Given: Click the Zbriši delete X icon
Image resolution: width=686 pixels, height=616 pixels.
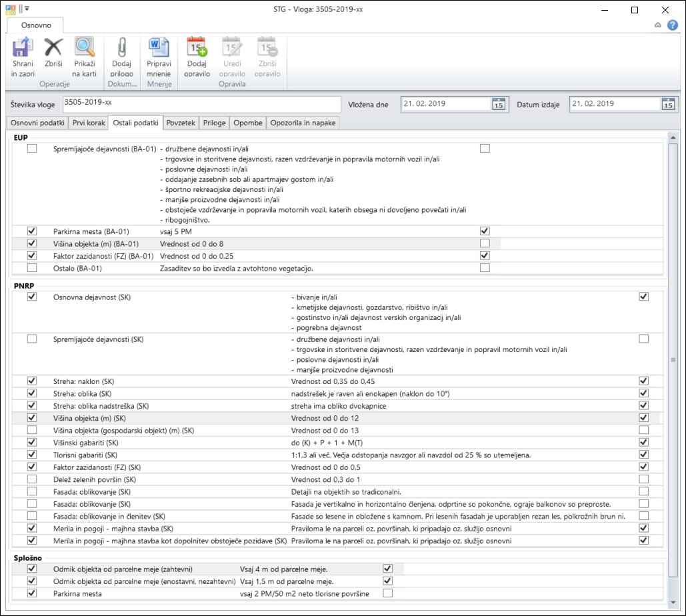Looking at the screenshot, I should 53,47.
